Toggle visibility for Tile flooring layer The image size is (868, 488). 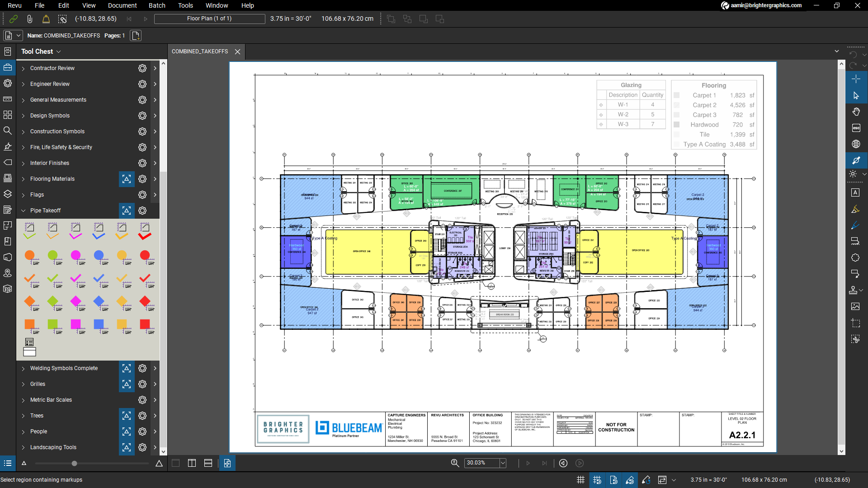[677, 135]
